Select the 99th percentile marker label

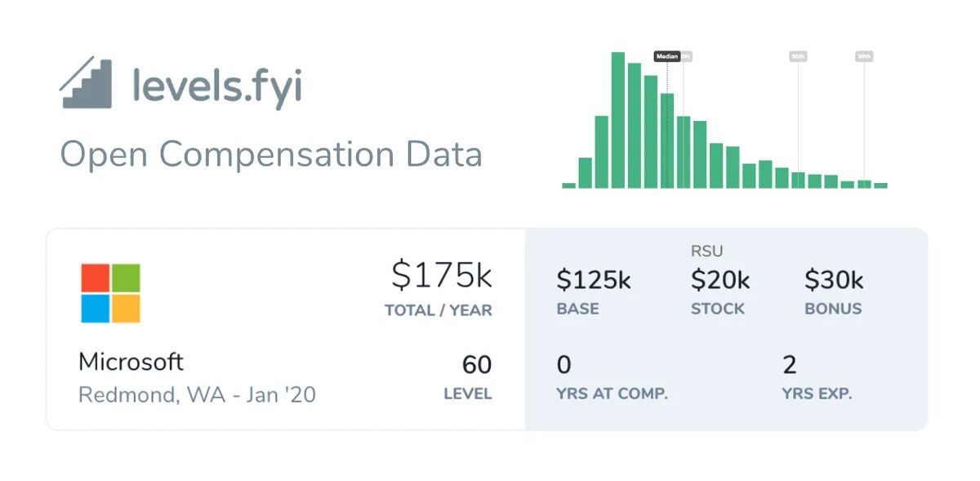[x=864, y=56]
